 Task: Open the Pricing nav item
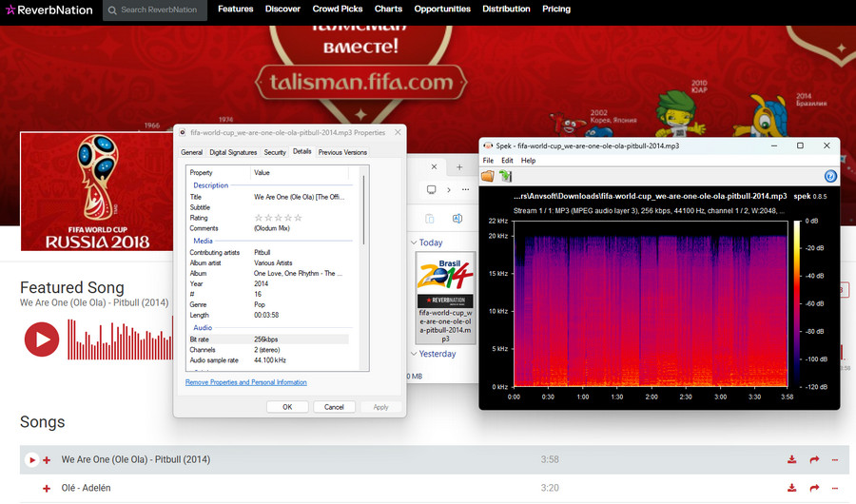[x=556, y=9]
